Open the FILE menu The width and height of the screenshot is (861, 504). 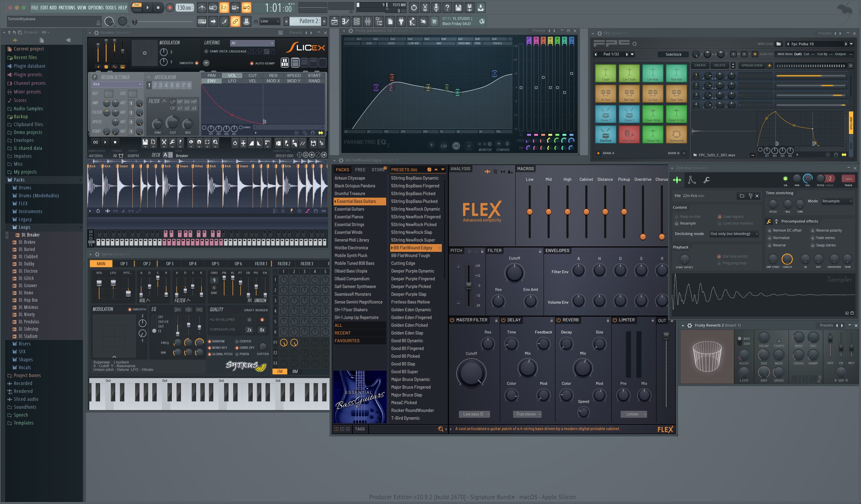point(35,7)
